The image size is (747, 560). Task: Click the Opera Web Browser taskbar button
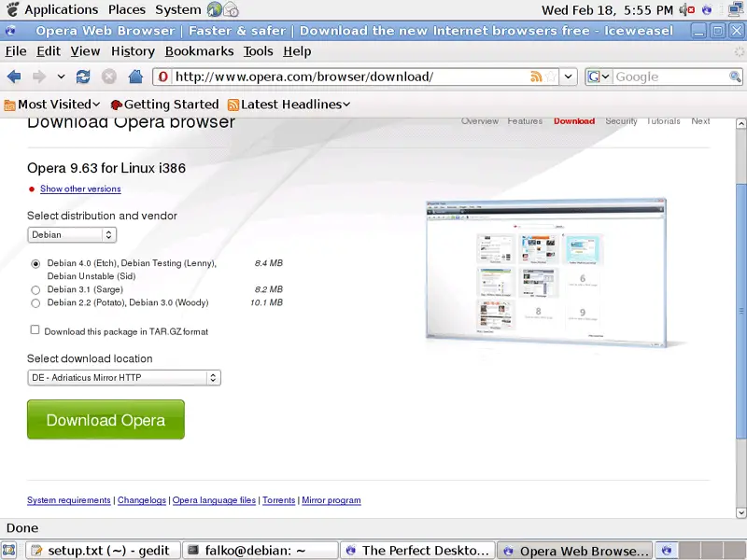coord(575,551)
